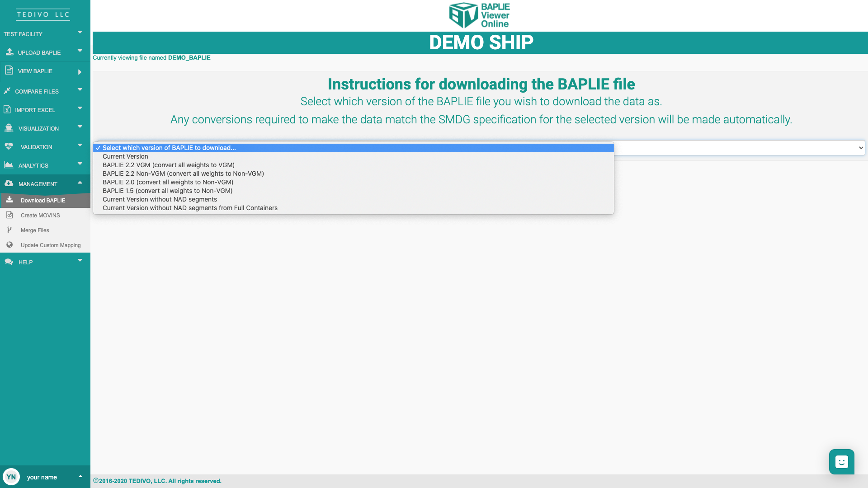Pick BAPLIE 1.5 Non-VGM option
Image resolution: width=868 pixels, height=488 pixels.
tap(167, 191)
